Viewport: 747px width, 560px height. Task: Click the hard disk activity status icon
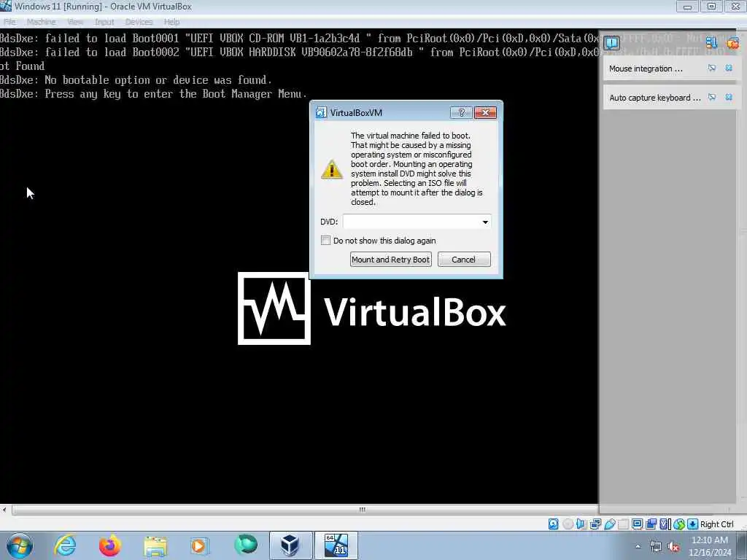(553, 524)
